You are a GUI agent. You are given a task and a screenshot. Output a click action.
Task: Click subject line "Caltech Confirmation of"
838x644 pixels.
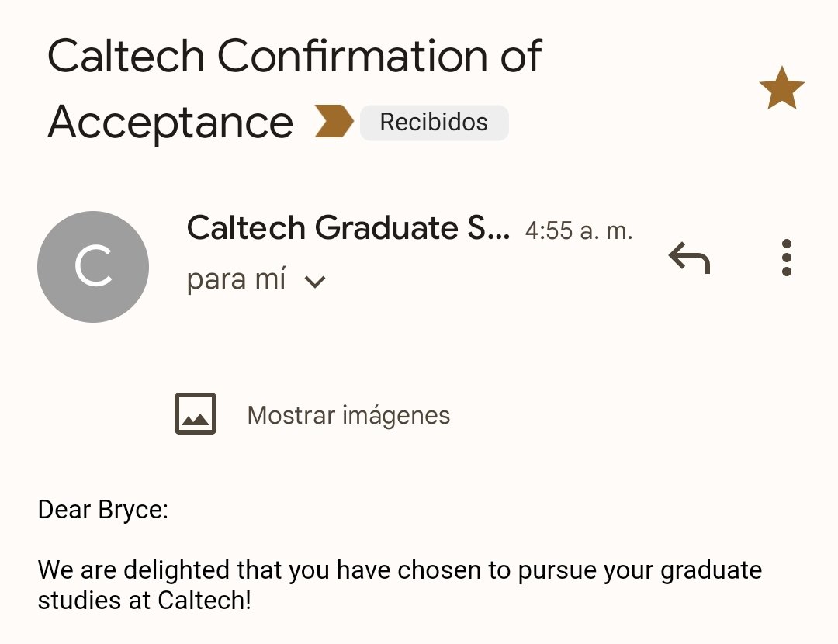coord(295,56)
